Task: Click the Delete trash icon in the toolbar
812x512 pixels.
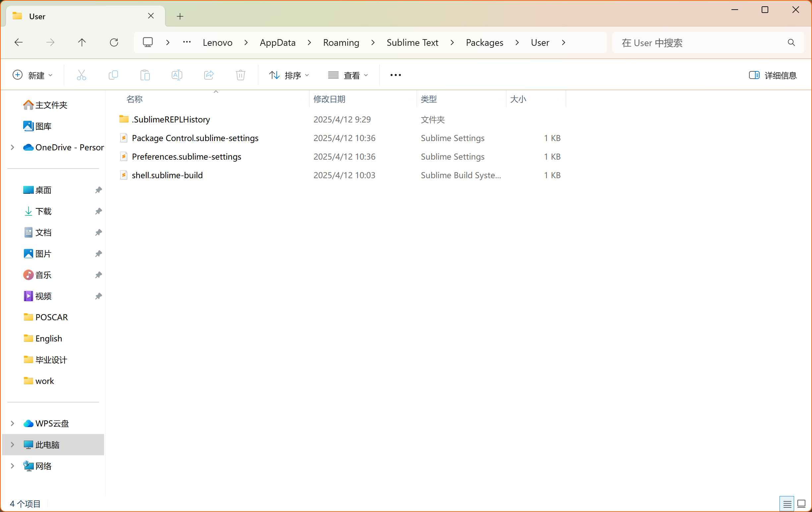Action: coord(240,75)
